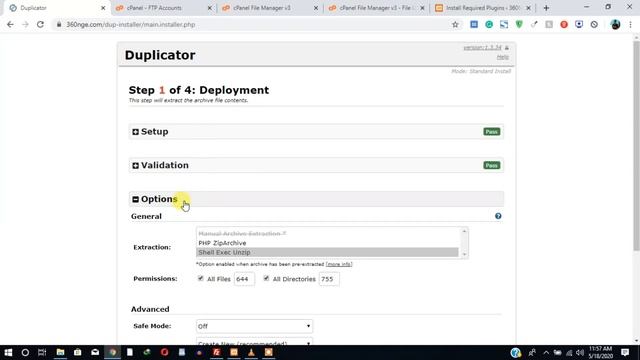Toggle the All Files permissions checkbox
The image size is (640, 360).
[x=200, y=278]
